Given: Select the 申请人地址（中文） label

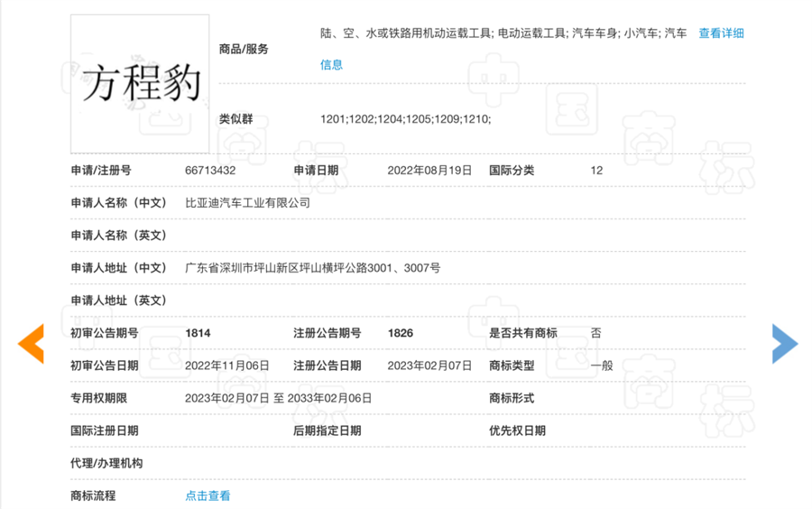Looking at the screenshot, I should 118,268.
